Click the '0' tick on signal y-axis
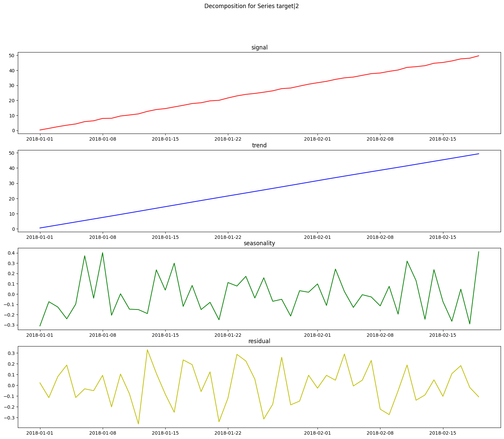The image size is (504, 439). (x=14, y=131)
